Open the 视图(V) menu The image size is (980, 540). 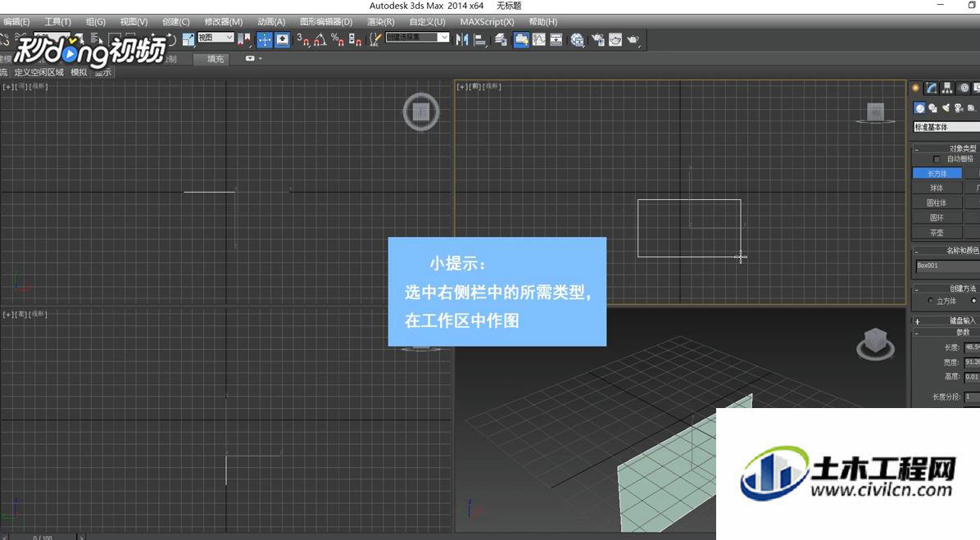pos(134,22)
